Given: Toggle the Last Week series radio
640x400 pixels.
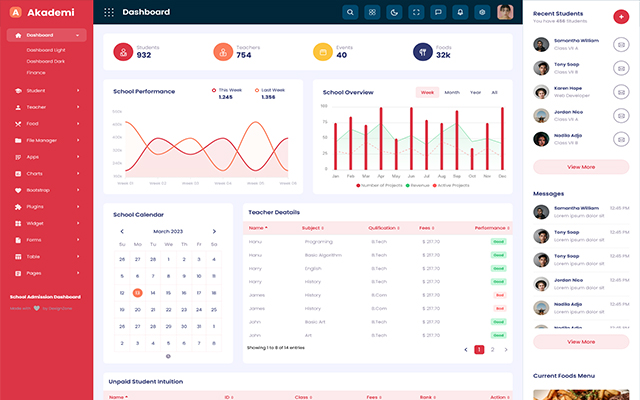Looking at the screenshot, I should tap(257, 90).
